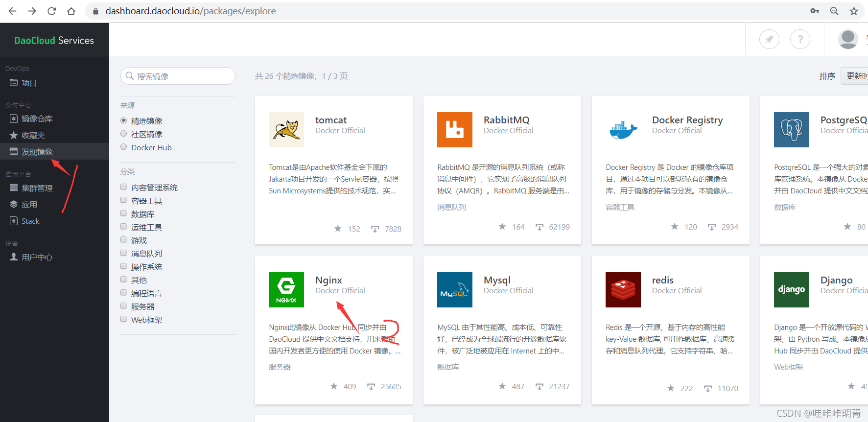Check the Web框架 category checkbox

124,319
